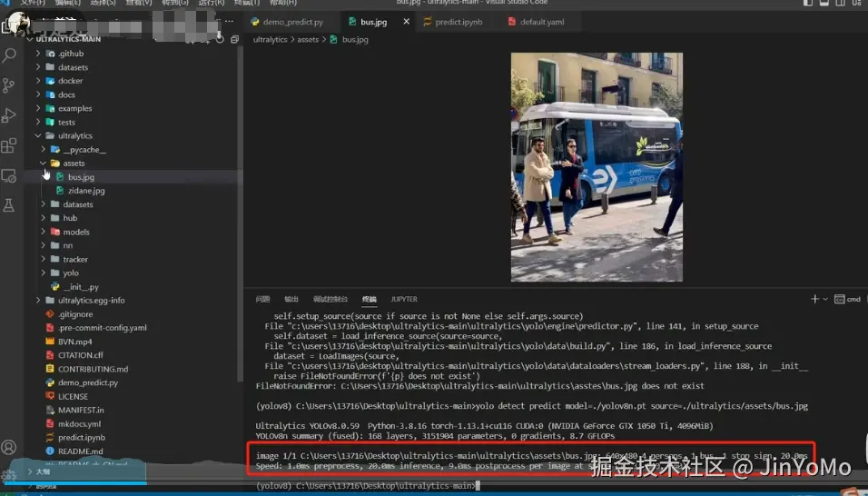
Task: Switch to the demo_predict.py tab
Action: click(287, 22)
